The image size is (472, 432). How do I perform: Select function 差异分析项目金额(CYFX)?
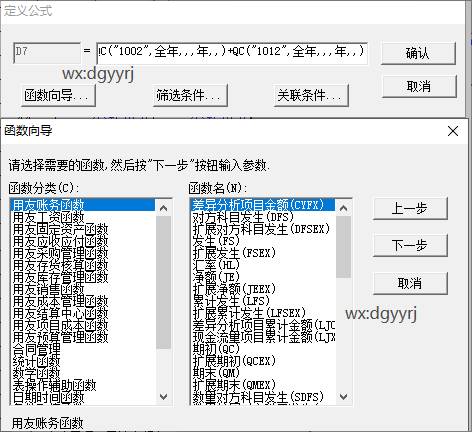(x=263, y=205)
